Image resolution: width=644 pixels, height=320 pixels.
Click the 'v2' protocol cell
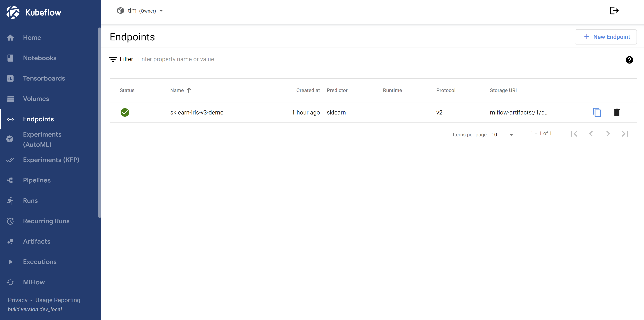click(439, 113)
